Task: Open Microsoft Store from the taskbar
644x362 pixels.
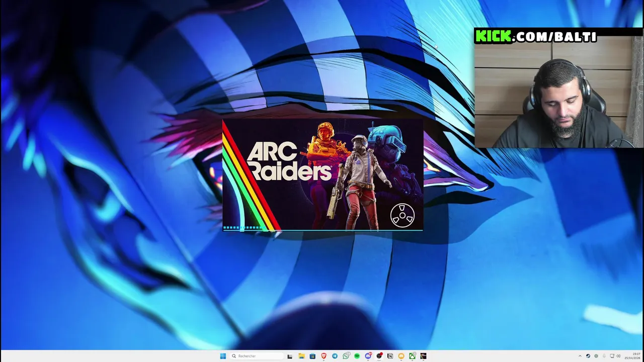Action: (x=312, y=356)
